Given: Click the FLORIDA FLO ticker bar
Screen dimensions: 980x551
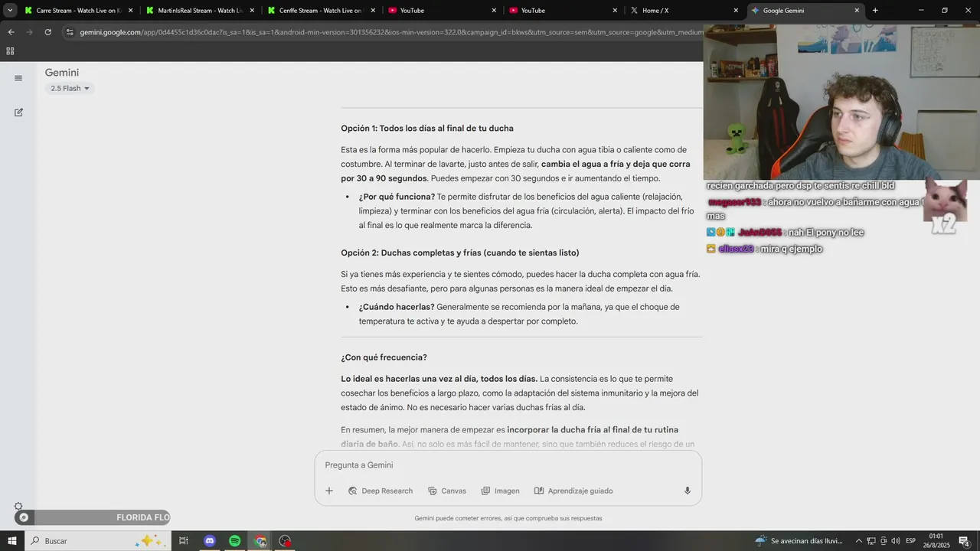Looking at the screenshot, I should [x=93, y=518].
